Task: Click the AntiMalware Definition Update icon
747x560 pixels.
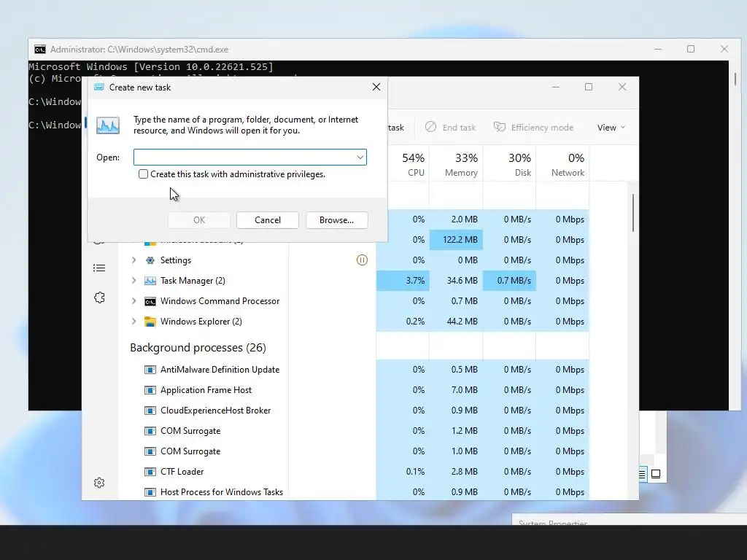Action: 150,370
